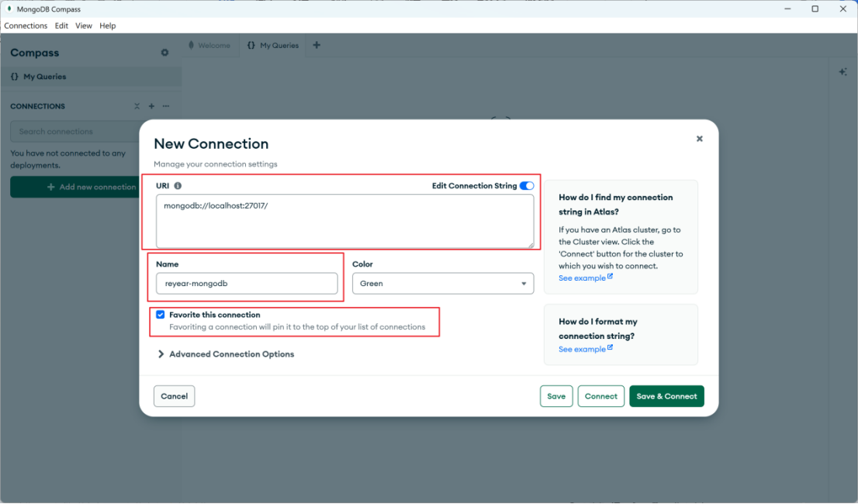The width and height of the screenshot is (858, 504).
Task: Click the Save & Connect button
Action: tap(666, 396)
